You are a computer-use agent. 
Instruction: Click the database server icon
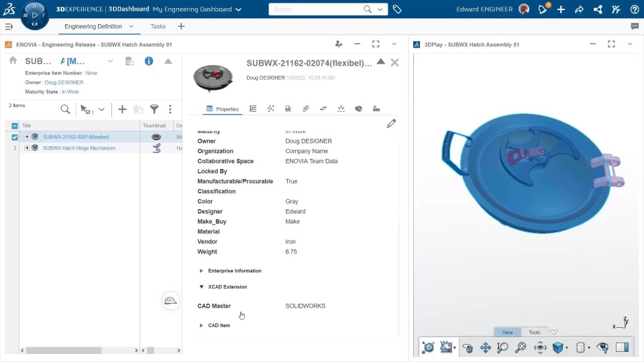[129, 61]
